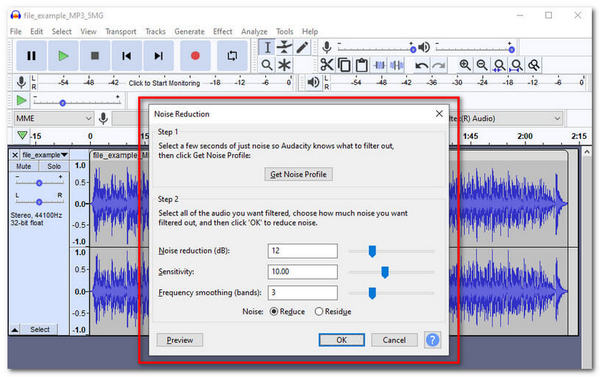Open the File menu
Viewport: 600px width, 377px height.
pyautogui.click(x=16, y=31)
